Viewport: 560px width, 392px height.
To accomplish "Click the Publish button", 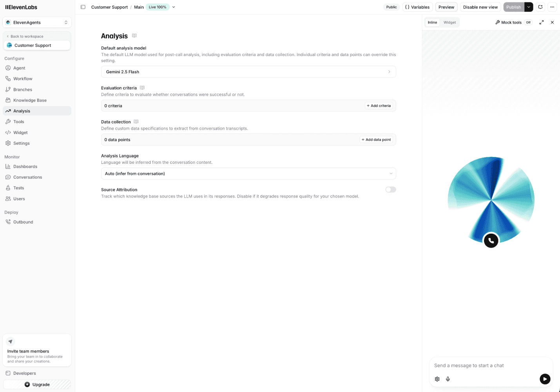I will coord(514,7).
